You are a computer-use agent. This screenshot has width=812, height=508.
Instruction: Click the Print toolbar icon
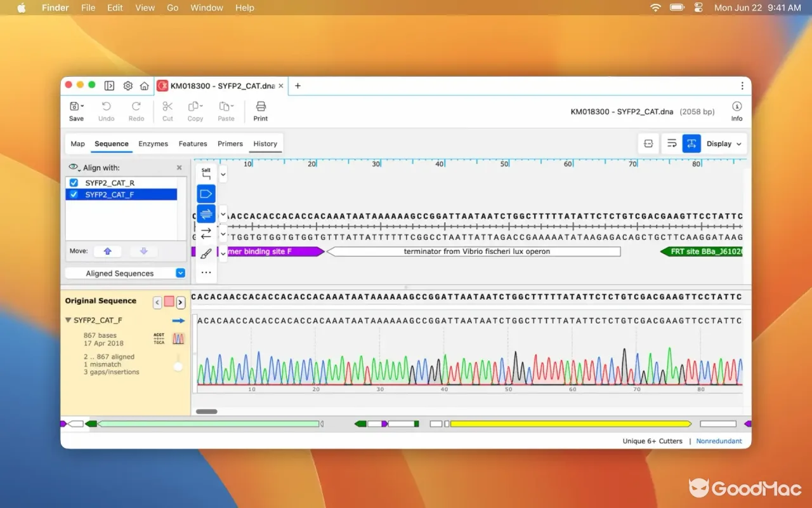pyautogui.click(x=261, y=107)
